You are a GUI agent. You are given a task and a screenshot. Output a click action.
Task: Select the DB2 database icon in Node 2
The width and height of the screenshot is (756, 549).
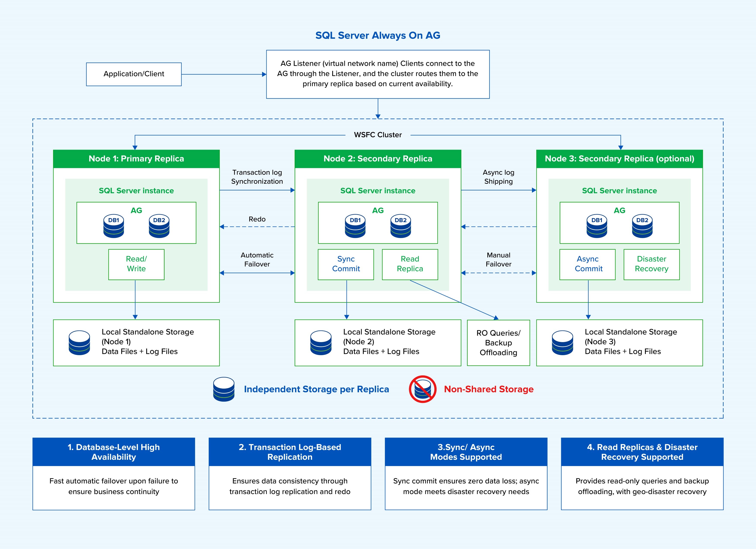coord(401,226)
